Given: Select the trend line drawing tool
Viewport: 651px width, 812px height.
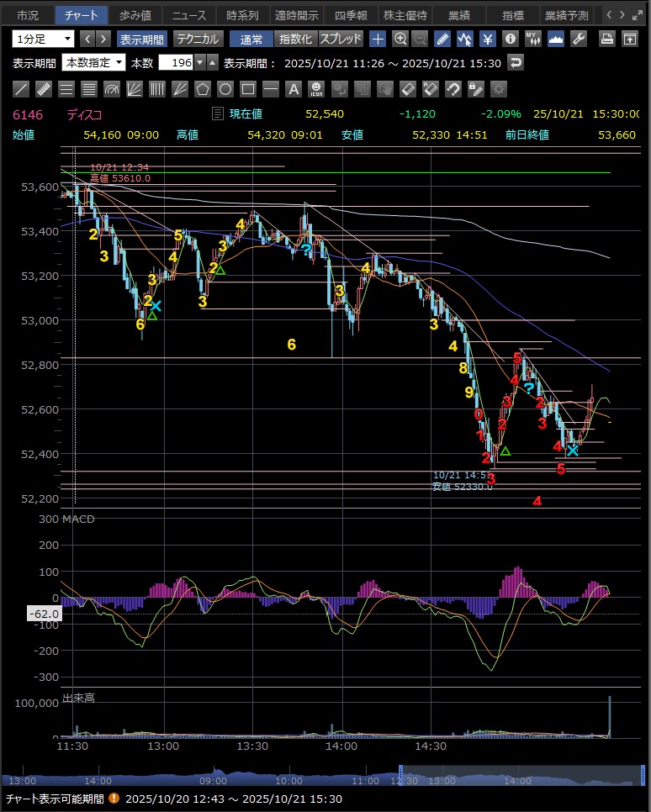Looking at the screenshot, I should (22, 89).
